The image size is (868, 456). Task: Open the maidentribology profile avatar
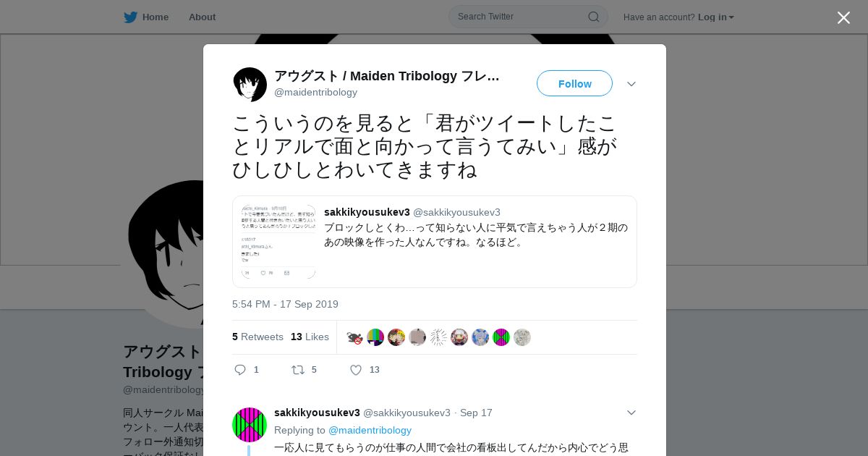(x=250, y=85)
